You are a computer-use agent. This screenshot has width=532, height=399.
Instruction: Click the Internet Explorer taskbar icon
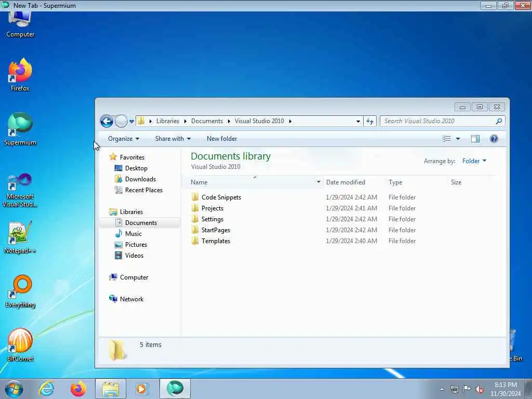click(46, 389)
